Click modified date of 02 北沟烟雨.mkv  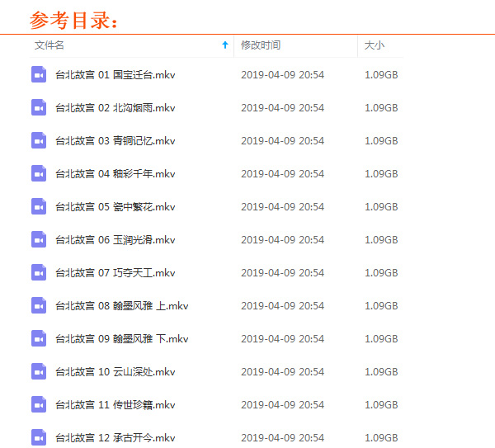click(282, 108)
